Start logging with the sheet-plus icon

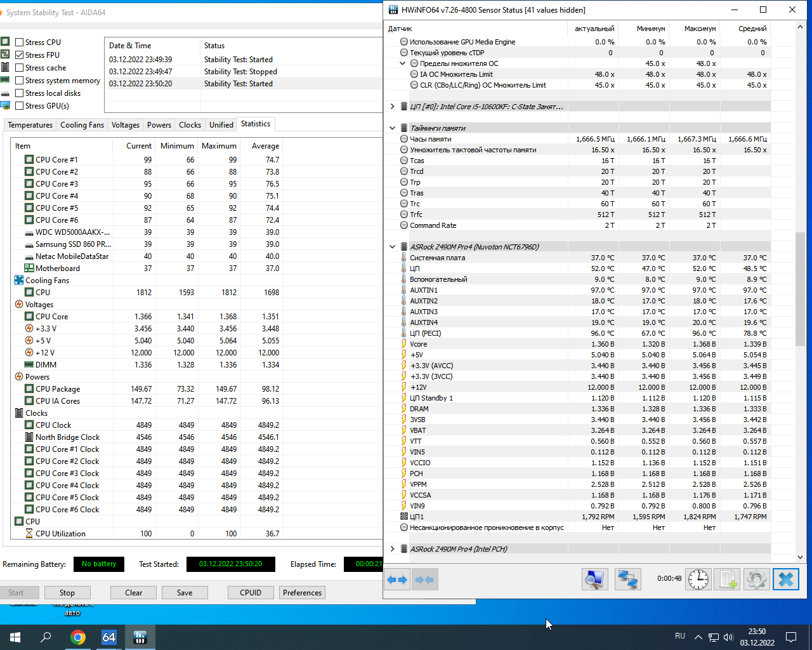point(728,579)
